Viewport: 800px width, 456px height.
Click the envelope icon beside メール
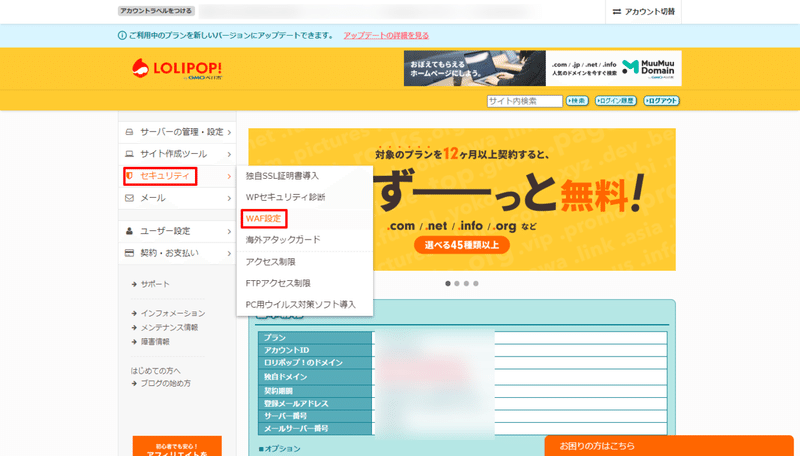(129, 198)
